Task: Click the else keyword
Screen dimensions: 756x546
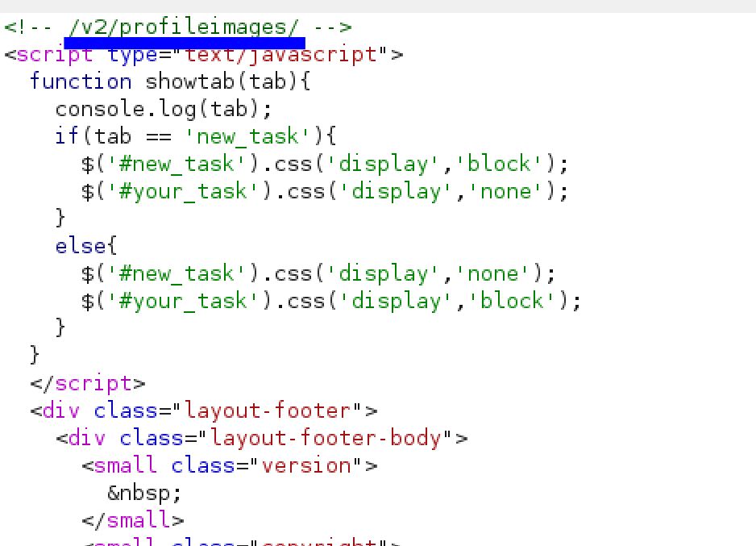Action: click(x=81, y=246)
